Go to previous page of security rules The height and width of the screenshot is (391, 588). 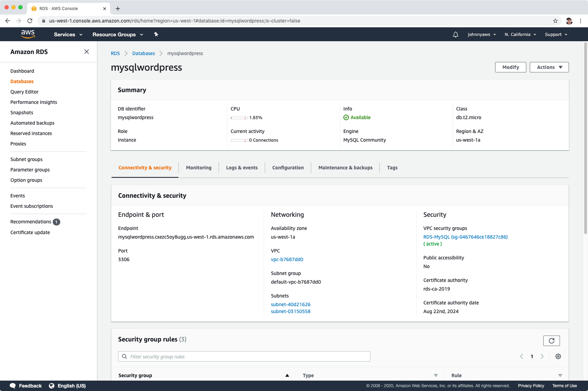(x=521, y=356)
